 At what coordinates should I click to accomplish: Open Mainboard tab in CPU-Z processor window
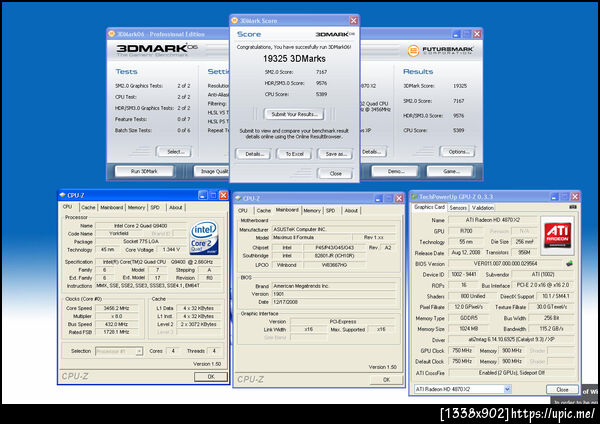click(111, 207)
